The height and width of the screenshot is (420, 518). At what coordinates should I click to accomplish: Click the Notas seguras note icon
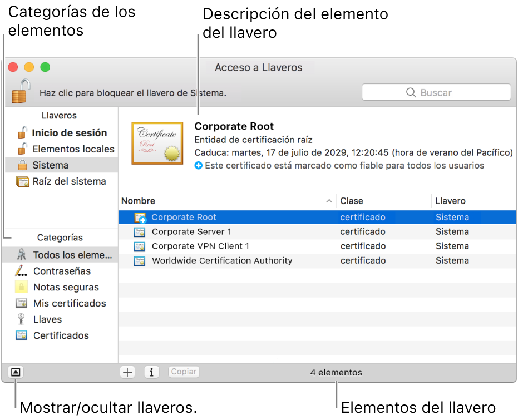coord(21,286)
